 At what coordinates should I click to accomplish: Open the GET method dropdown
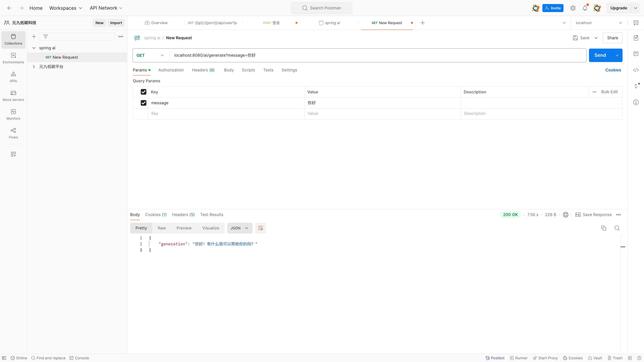coord(150,55)
